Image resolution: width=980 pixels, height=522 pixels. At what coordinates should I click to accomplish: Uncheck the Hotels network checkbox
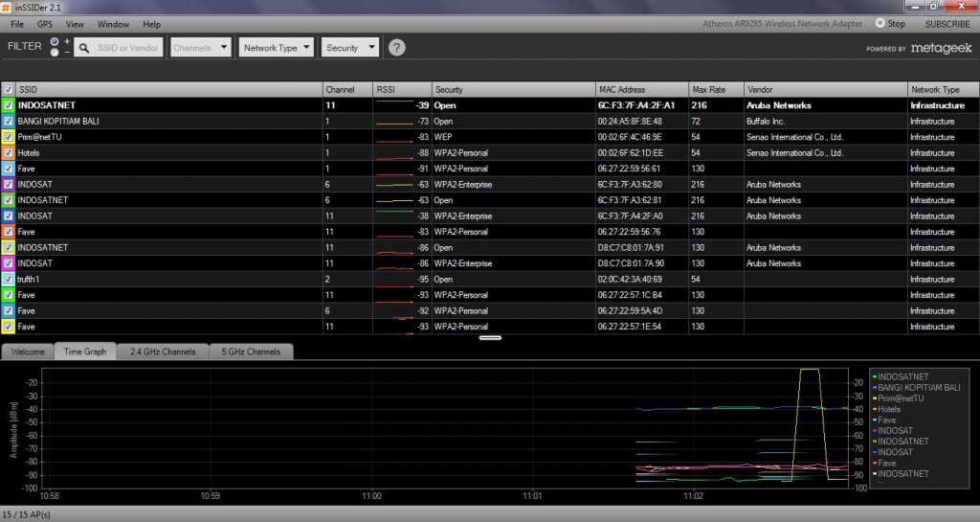(8, 152)
